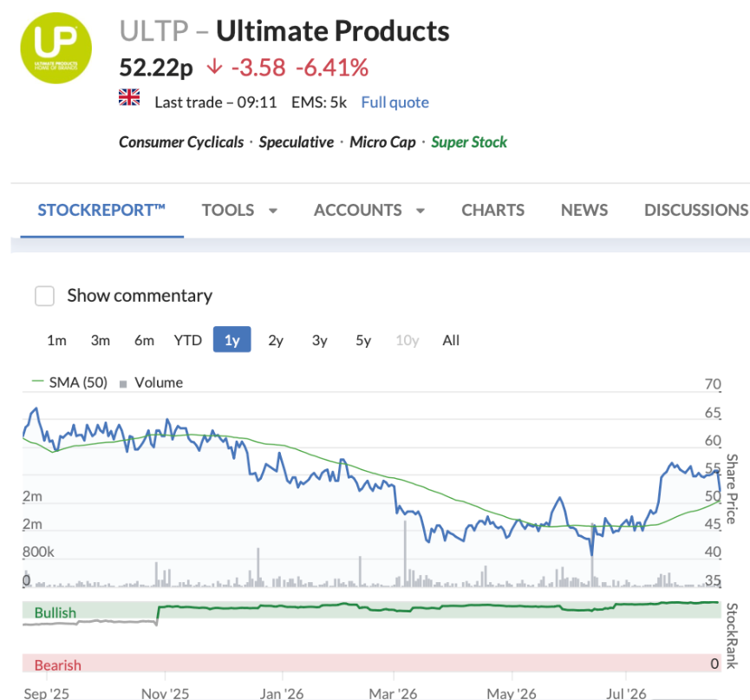Image resolution: width=750 pixels, height=700 pixels.
Task: Click the UK flag icon
Action: 129,97
